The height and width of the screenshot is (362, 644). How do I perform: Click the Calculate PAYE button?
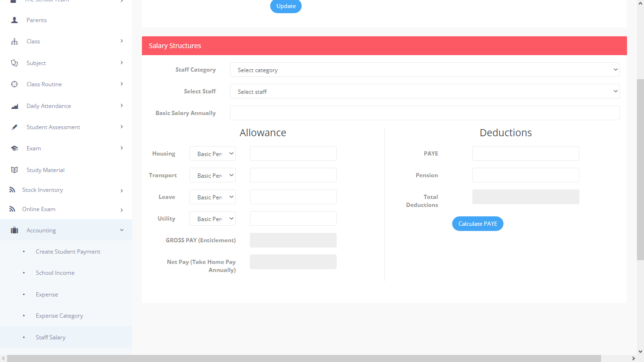pyautogui.click(x=478, y=223)
